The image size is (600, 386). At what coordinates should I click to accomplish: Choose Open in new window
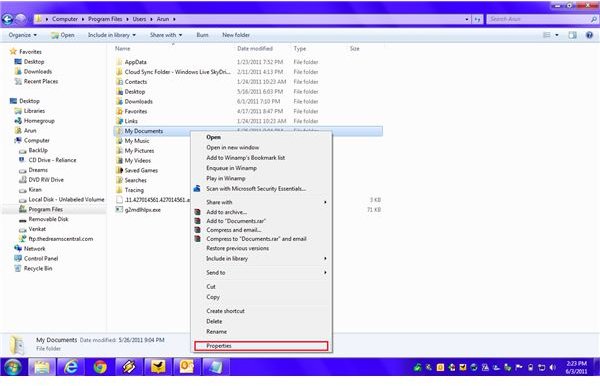262,148
